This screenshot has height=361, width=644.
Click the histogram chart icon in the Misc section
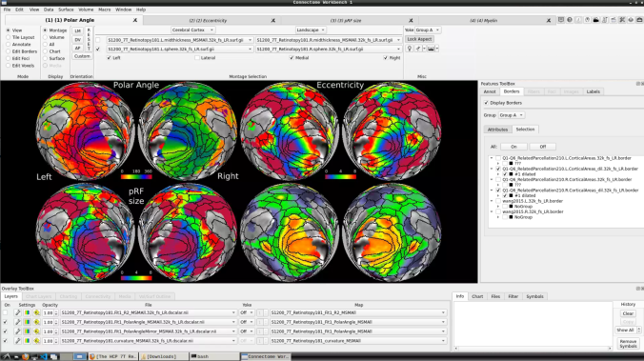[431, 49]
